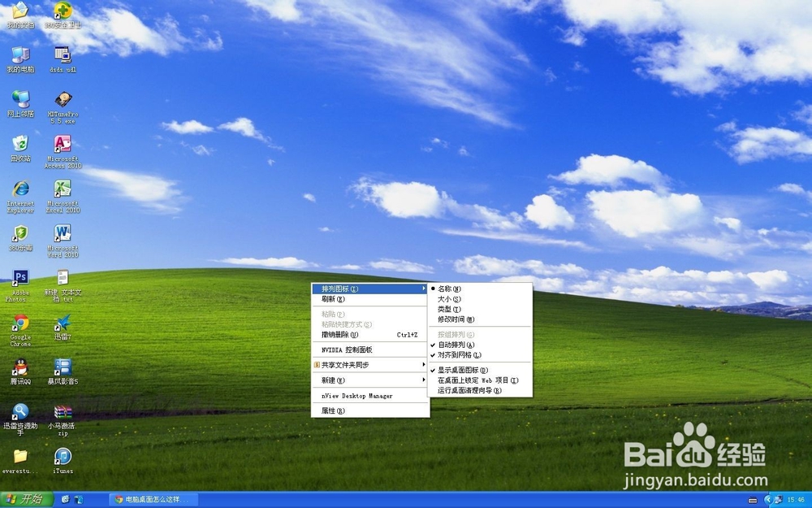
Task: Choose arrange by 修改时间(M) option
Action: 480,319
